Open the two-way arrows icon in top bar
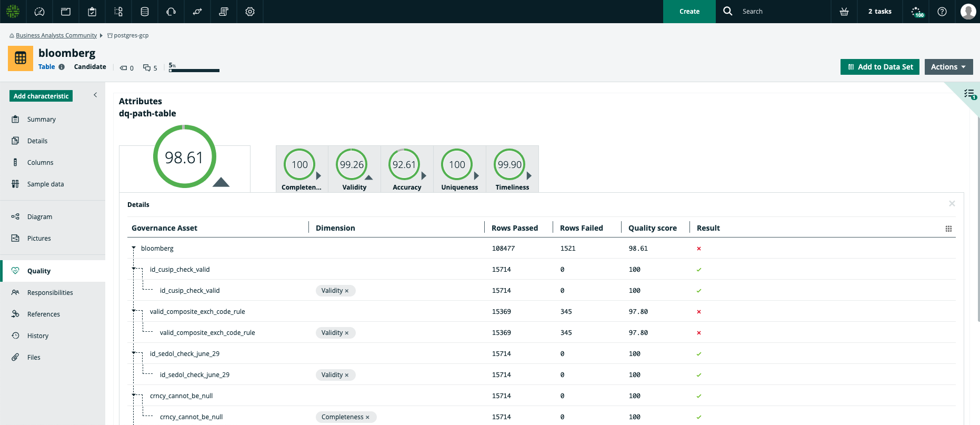Image resolution: width=980 pixels, height=425 pixels. click(197, 12)
